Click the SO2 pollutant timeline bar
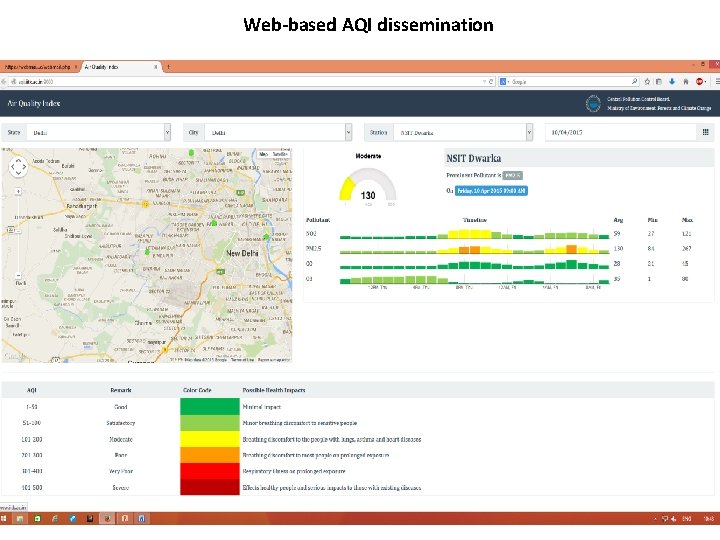720x540 pixels. [474, 234]
